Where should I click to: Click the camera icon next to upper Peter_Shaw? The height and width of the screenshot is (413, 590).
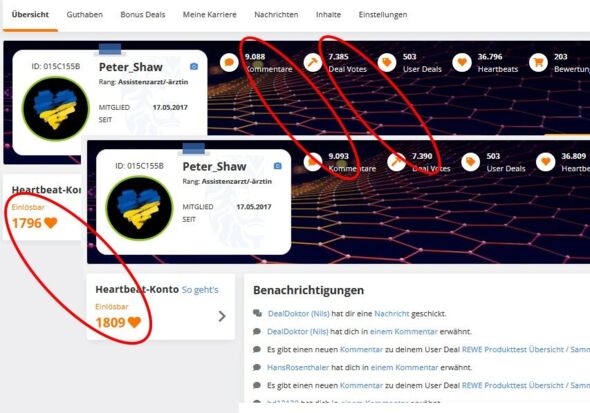(194, 67)
